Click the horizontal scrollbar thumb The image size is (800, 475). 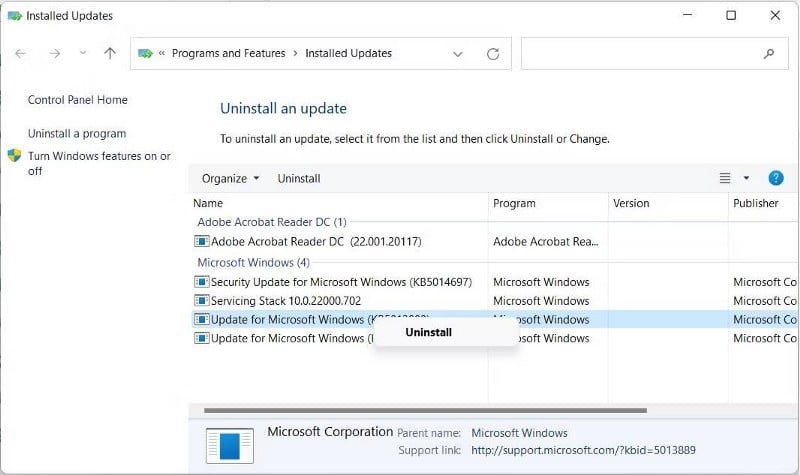426,410
